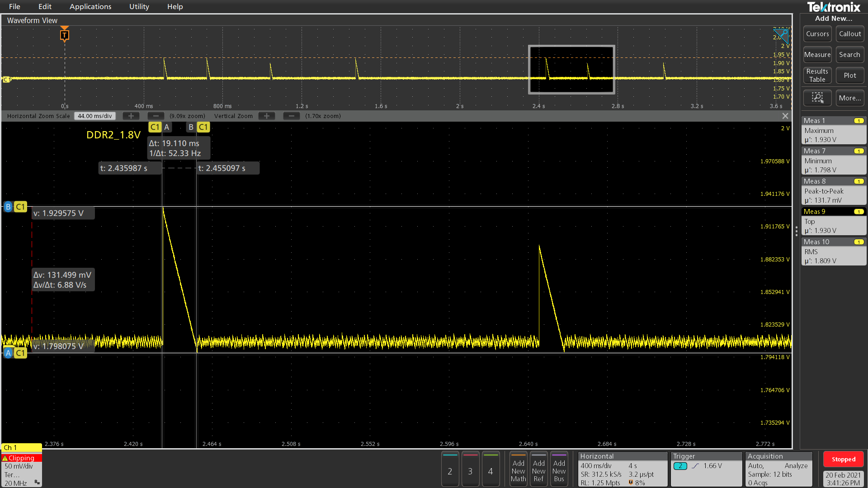The width and height of the screenshot is (868, 488).
Task: Turn on channel 4
Action: click(491, 469)
